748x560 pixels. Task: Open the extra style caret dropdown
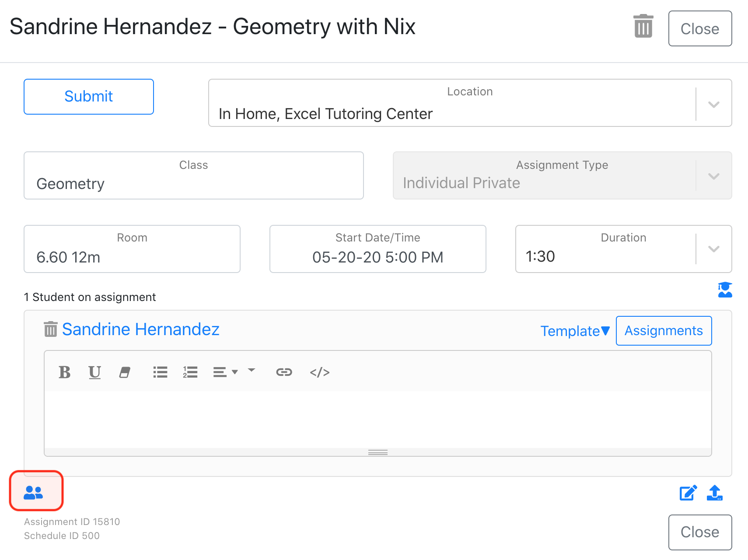252,371
